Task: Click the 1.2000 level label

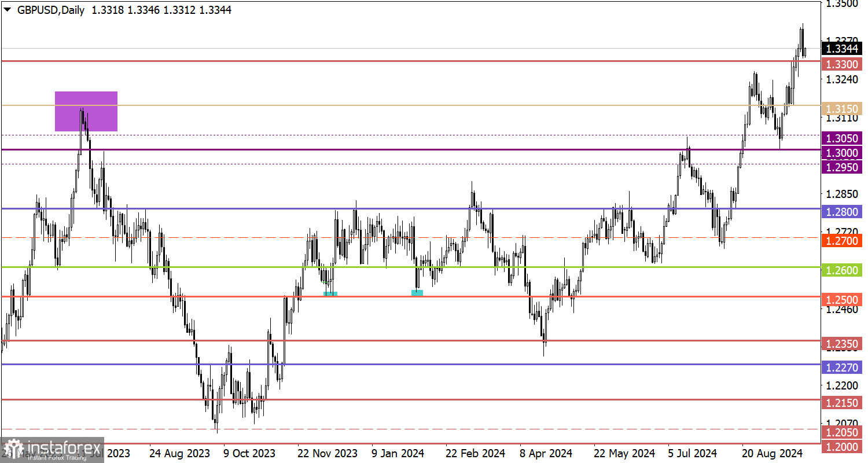Action: pyautogui.click(x=842, y=446)
